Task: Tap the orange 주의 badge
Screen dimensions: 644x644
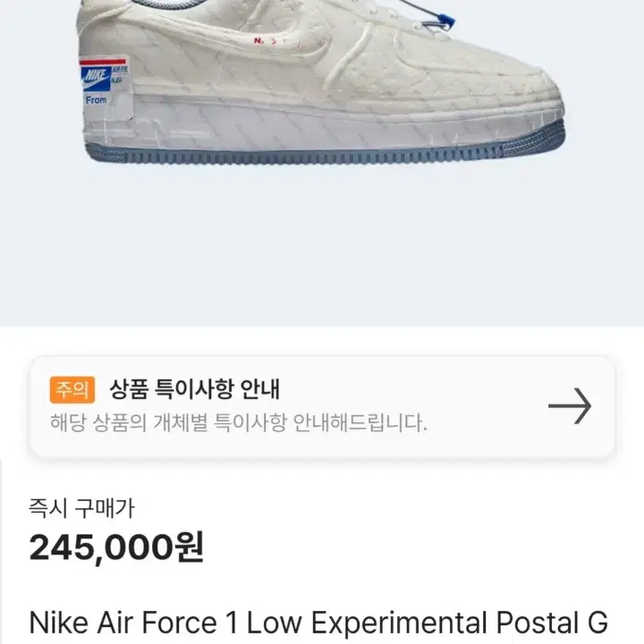Action: click(72, 389)
